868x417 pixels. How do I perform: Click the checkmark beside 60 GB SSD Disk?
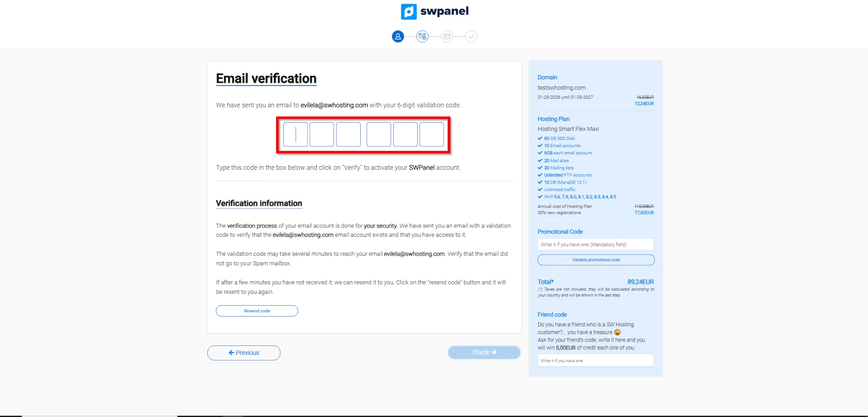tap(540, 138)
